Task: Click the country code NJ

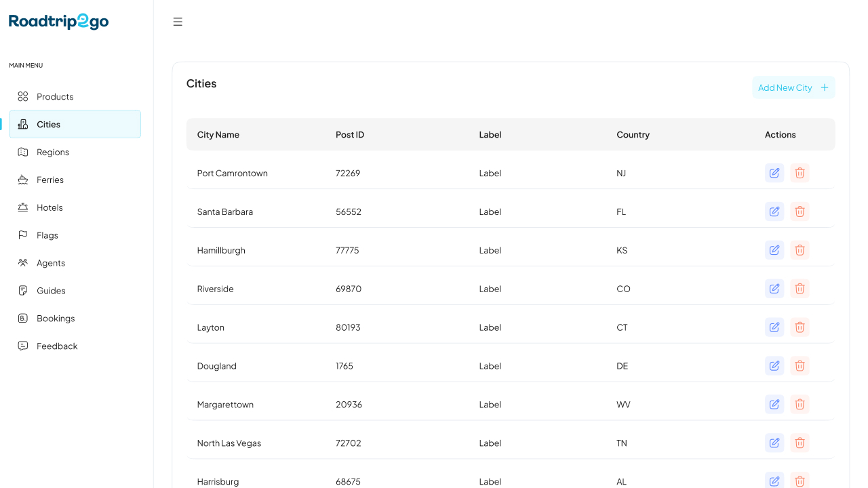Action: pyautogui.click(x=621, y=174)
